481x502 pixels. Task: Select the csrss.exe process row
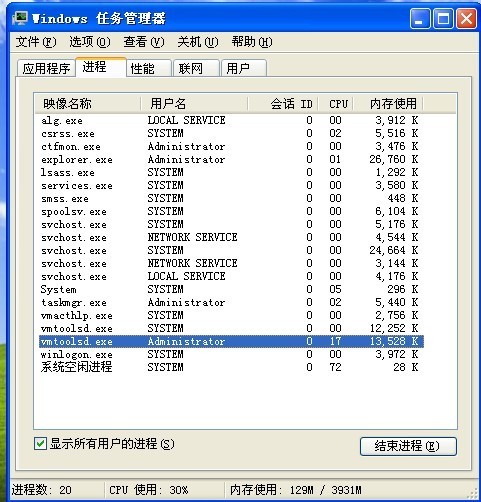pos(231,133)
